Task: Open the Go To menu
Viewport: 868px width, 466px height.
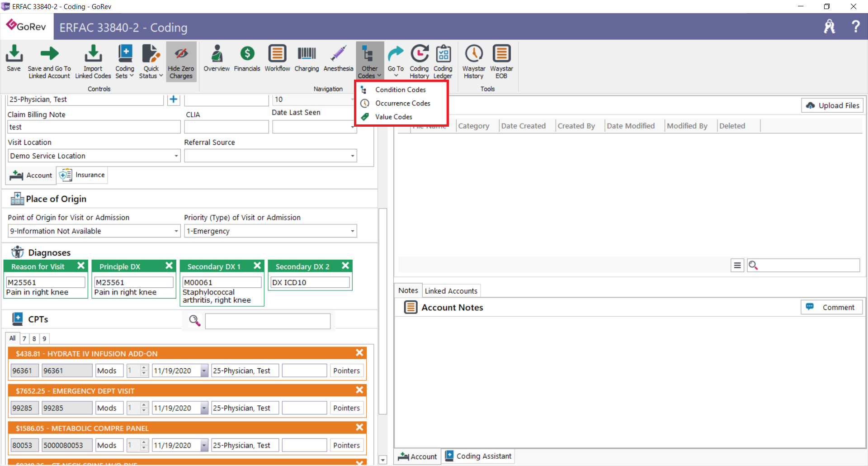Action: pyautogui.click(x=396, y=61)
